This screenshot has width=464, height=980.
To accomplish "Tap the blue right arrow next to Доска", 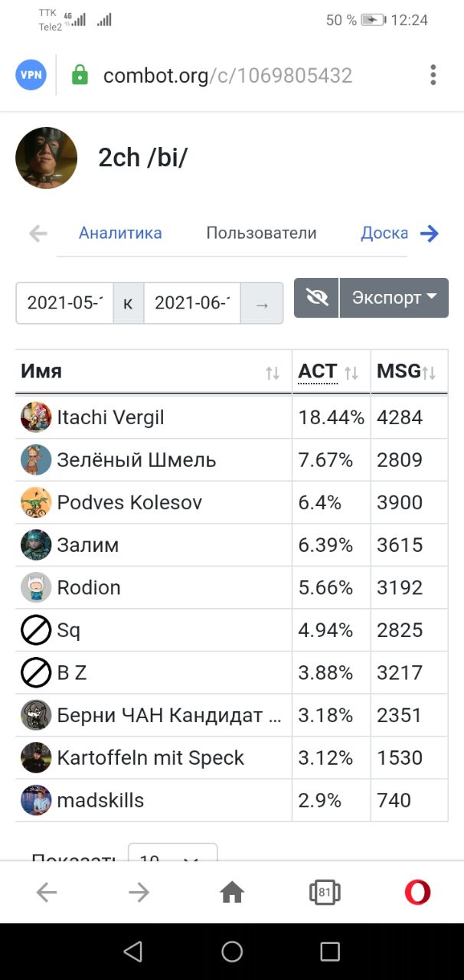I will point(430,234).
